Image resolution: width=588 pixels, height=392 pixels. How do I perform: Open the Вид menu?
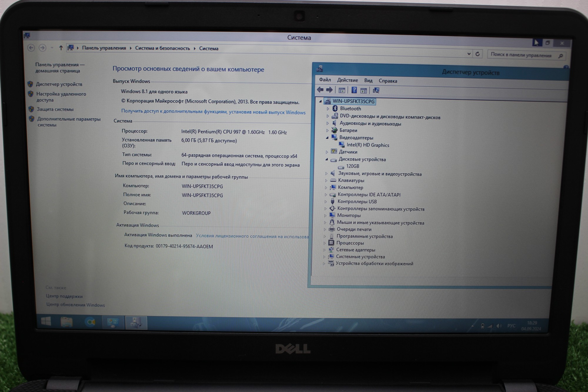click(x=368, y=81)
